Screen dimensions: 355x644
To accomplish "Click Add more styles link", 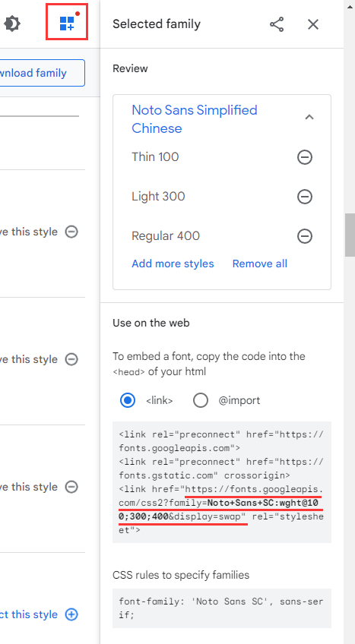I will pyautogui.click(x=173, y=264).
